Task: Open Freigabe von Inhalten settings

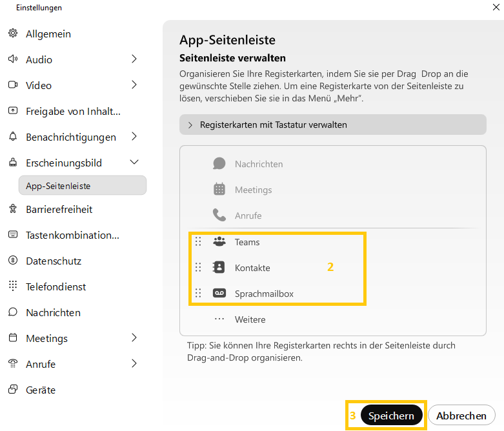Action: 73,111
